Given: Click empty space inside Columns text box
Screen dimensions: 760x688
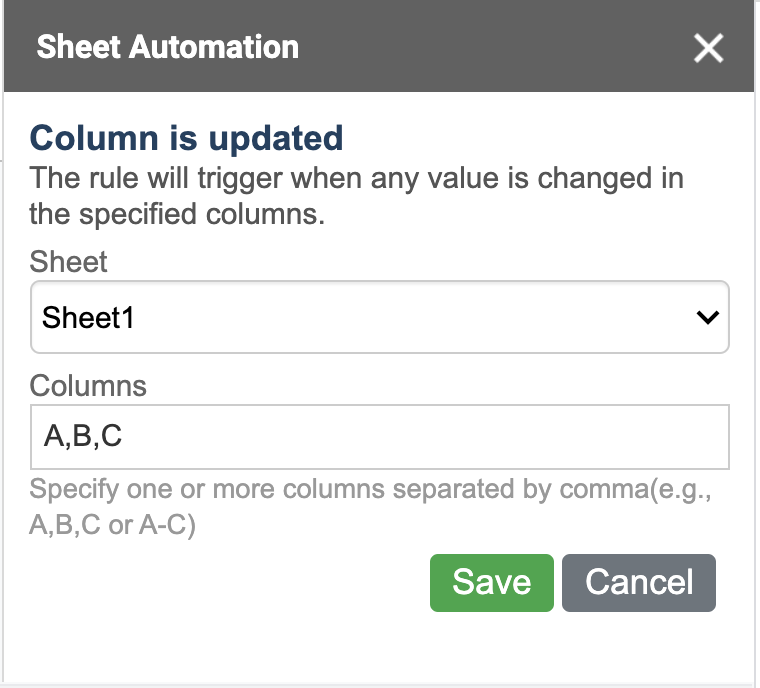Looking at the screenshot, I should click(x=450, y=437).
